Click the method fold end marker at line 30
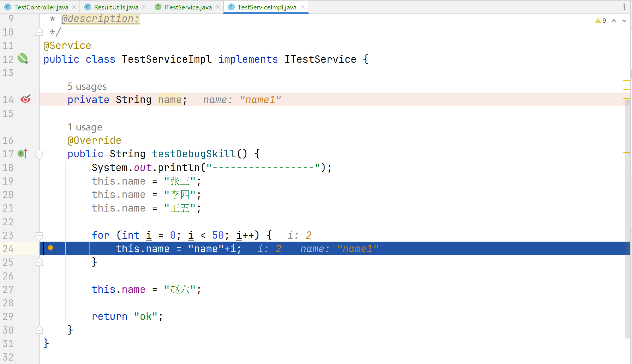The width and height of the screenshot is (632, 364). coord(39,330)
